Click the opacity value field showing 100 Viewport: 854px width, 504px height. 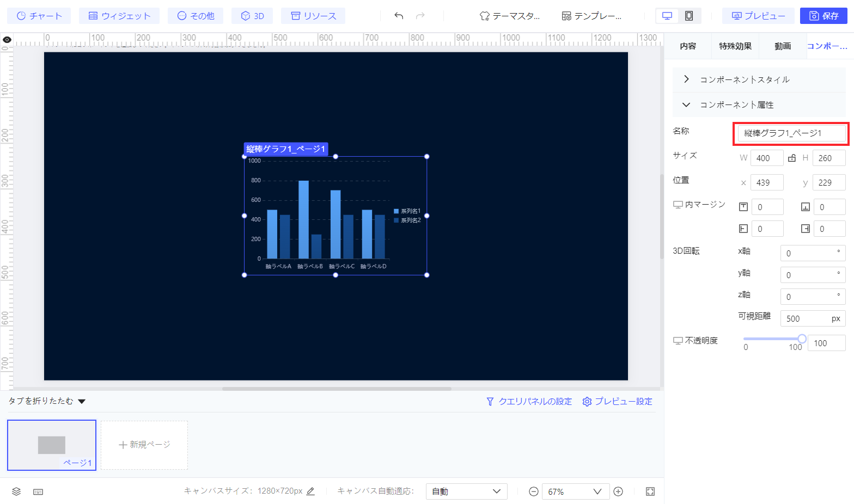click(x=826, y=343)
